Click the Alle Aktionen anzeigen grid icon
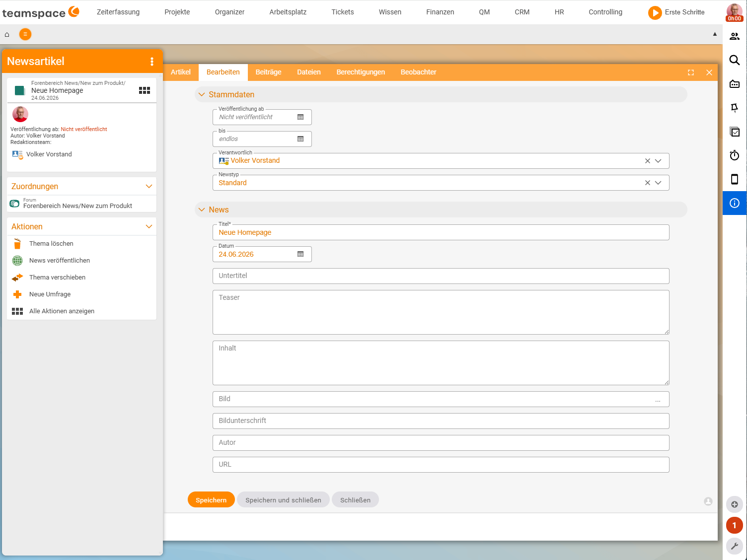 (17, 311)
